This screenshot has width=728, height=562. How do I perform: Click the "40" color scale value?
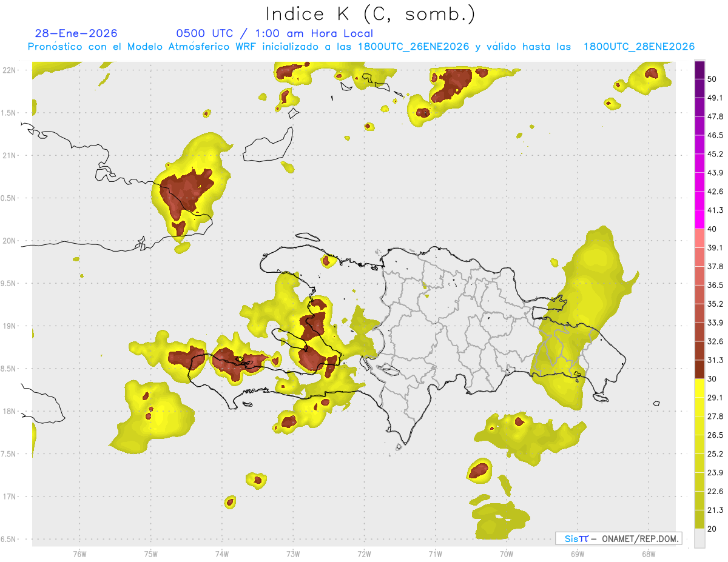(x=712, y=229)
